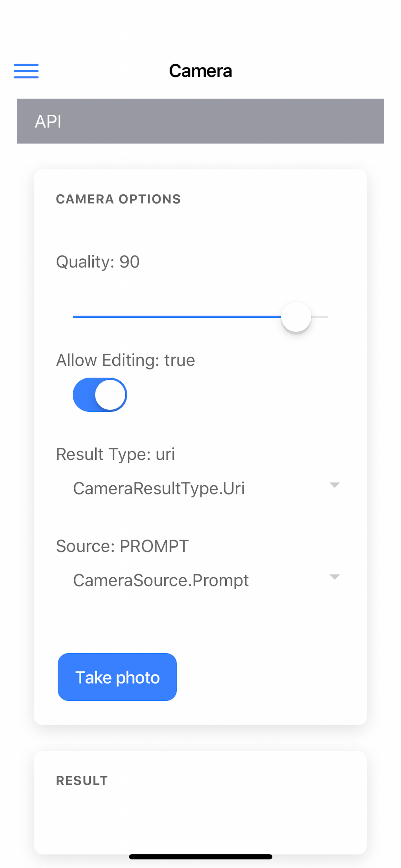Click the RESULT section label
This screenshot has height=868, width=401.
[x=81, y=781]
